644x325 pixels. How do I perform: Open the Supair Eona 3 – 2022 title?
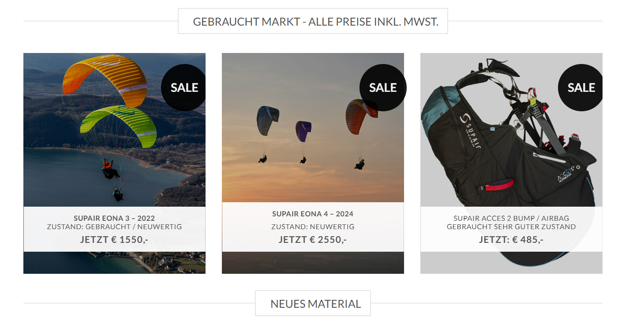(114, 218)
